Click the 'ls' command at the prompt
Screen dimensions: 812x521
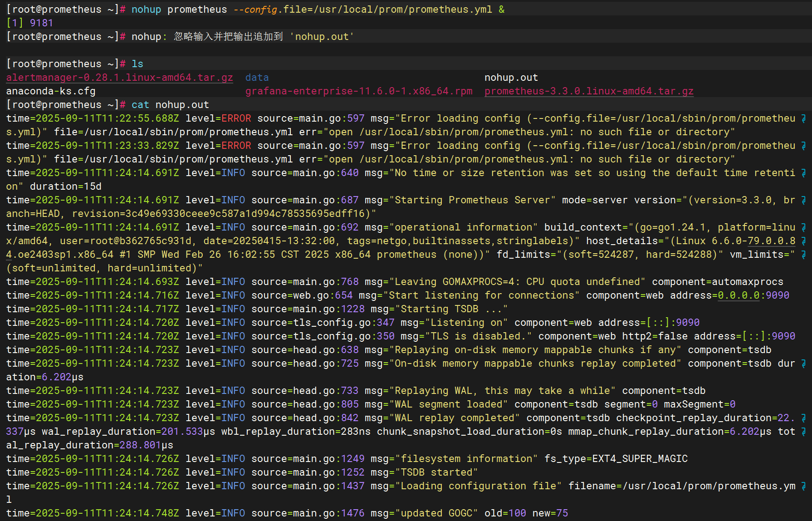click(137, 64)
